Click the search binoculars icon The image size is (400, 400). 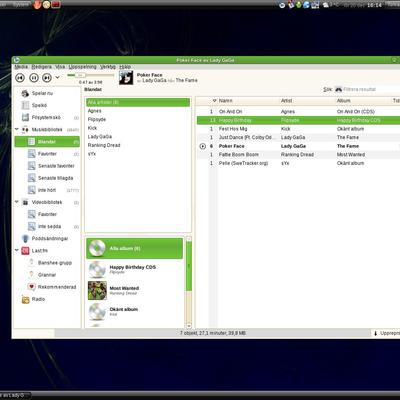click(x=338, y=89)
